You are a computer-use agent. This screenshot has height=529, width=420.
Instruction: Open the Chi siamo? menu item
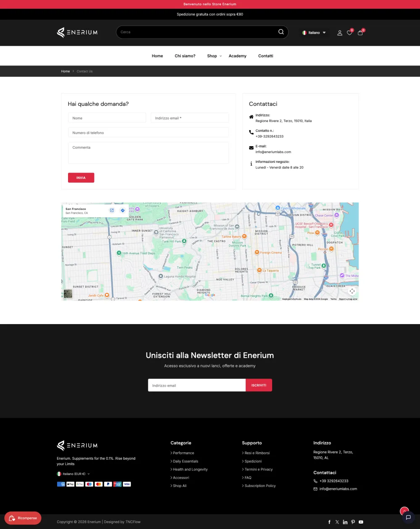point(185,56)
